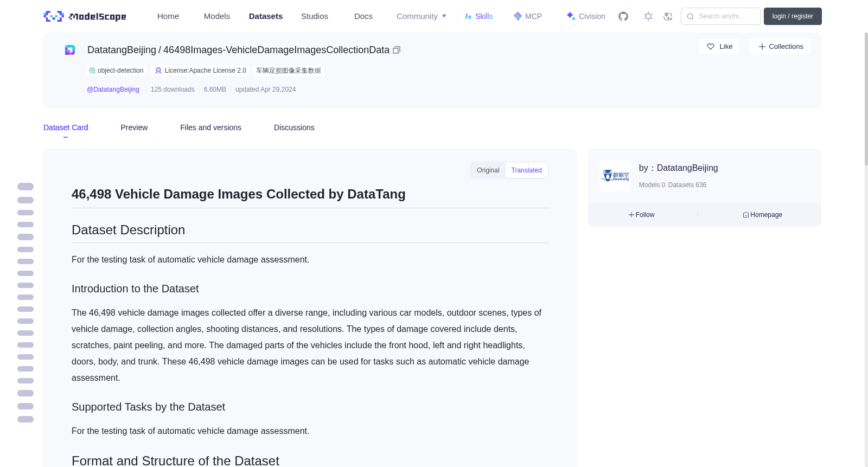
Task: Copy dataset name with the copy icon
Action: click(397, 50)
